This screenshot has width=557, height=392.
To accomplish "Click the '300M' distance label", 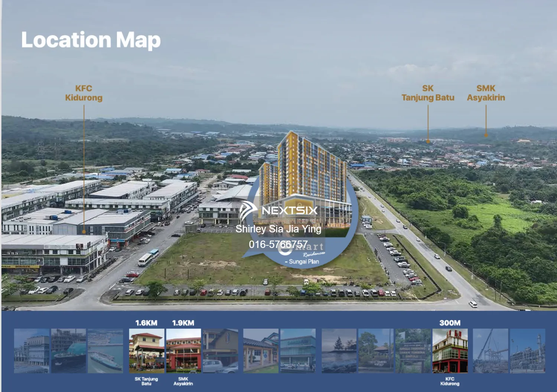I will (450, 323).
